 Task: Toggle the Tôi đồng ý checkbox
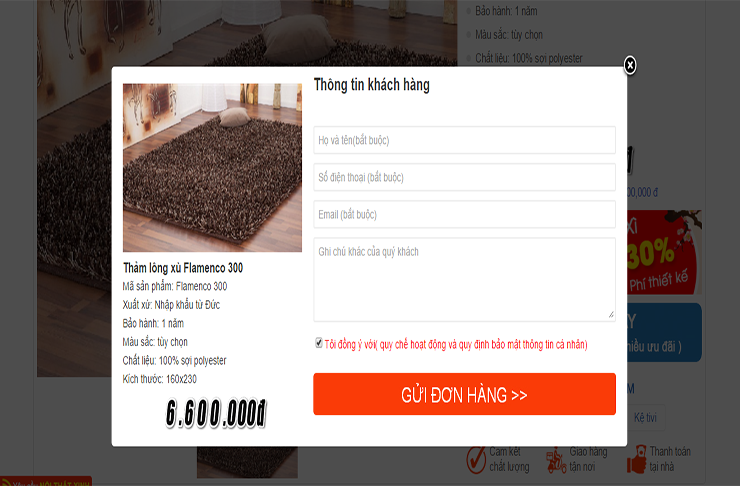pos(319,343)
